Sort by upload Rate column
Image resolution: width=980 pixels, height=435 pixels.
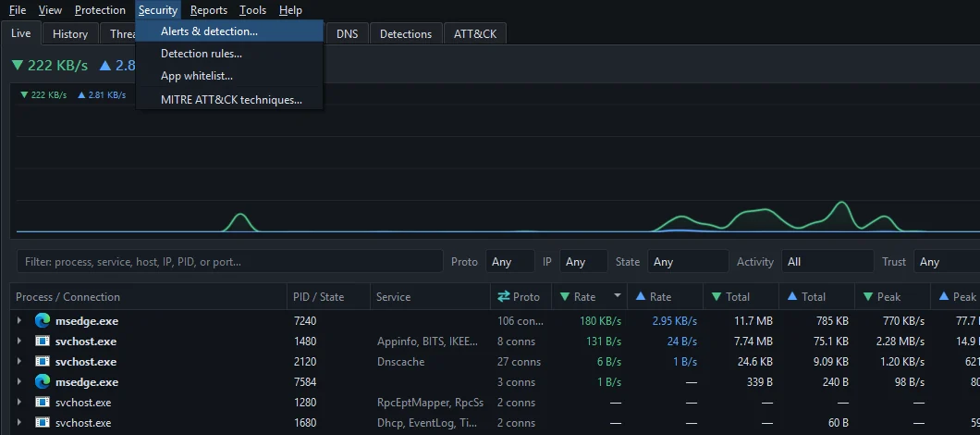[x=665, y=297]
